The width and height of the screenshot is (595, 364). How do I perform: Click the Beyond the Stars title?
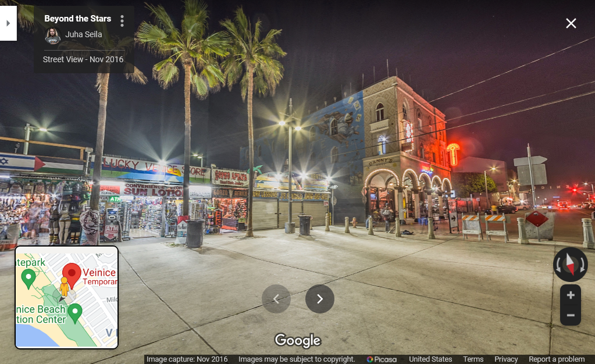(x=77, y=19)
